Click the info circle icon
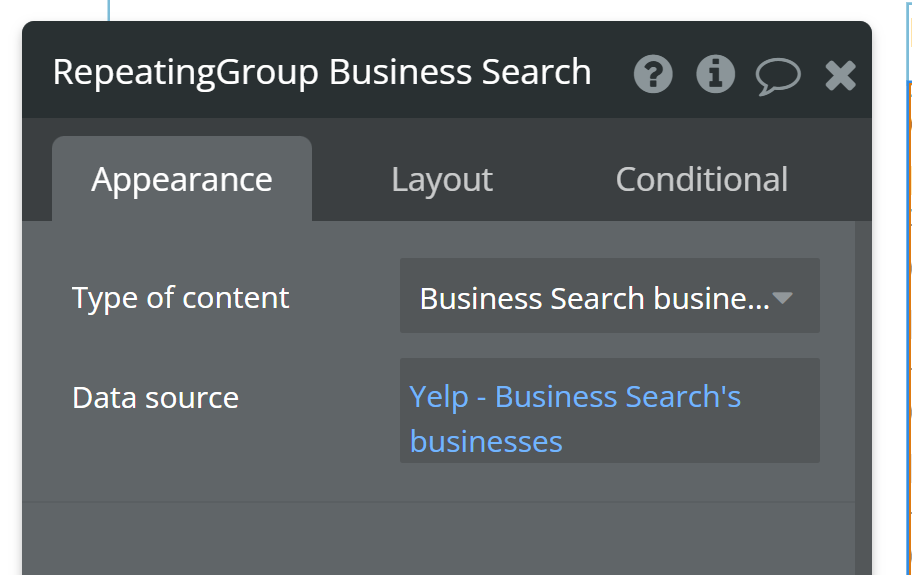This screenshot has height=575, width=912. 715,74
